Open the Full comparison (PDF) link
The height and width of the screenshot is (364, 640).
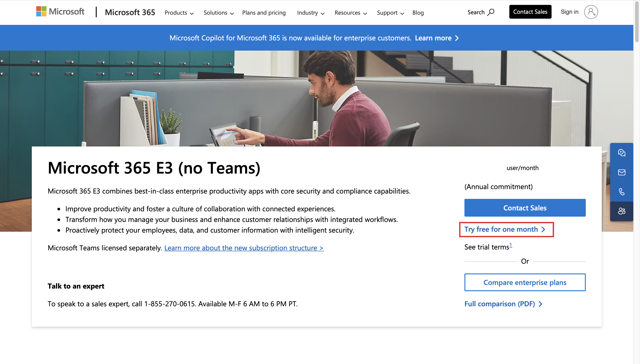pyautogui.click(x=503, y=304)
